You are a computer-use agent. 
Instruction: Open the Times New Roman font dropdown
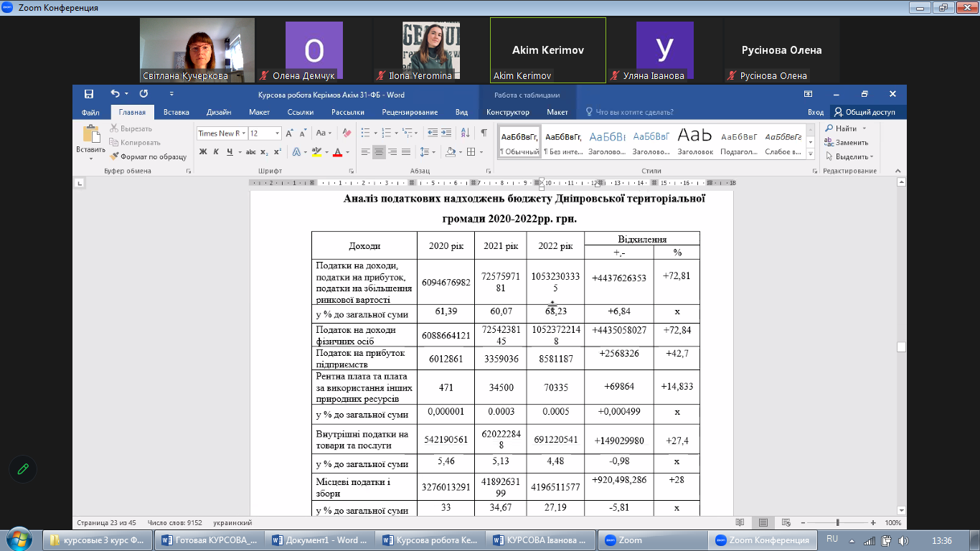click(x=245, y=133)
